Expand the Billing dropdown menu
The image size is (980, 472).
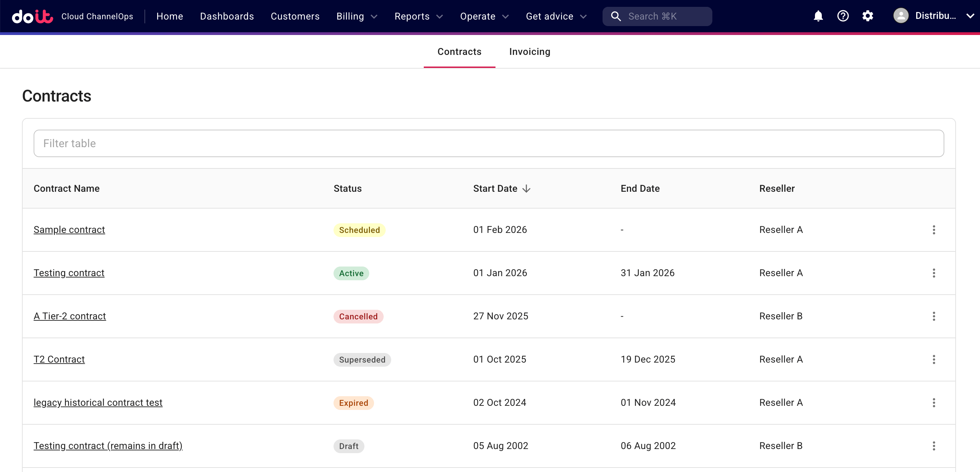click(357, 16)
